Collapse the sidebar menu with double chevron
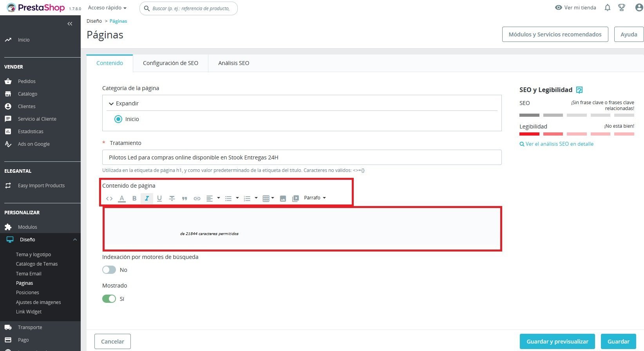644x351 pixels. [70, 24]
